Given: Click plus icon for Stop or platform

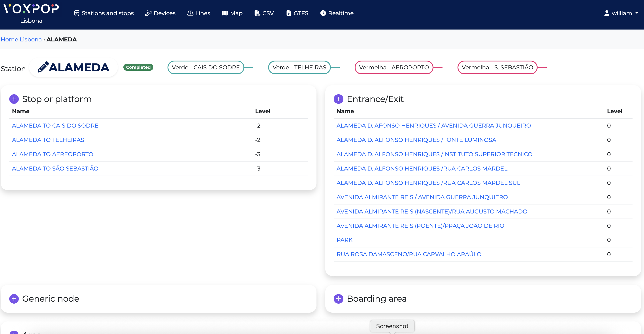Looking at the screenshot, I should pyautogui.click(x=14, y=99).
